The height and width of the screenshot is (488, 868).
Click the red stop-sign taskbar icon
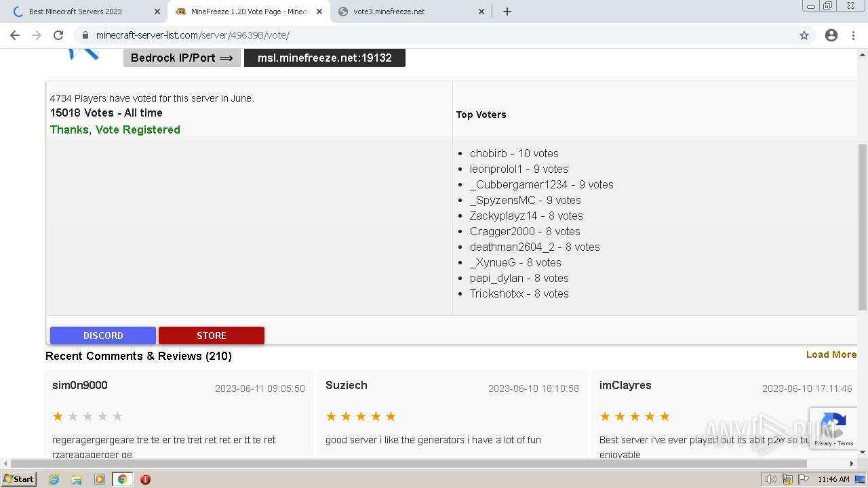point(145,479)
